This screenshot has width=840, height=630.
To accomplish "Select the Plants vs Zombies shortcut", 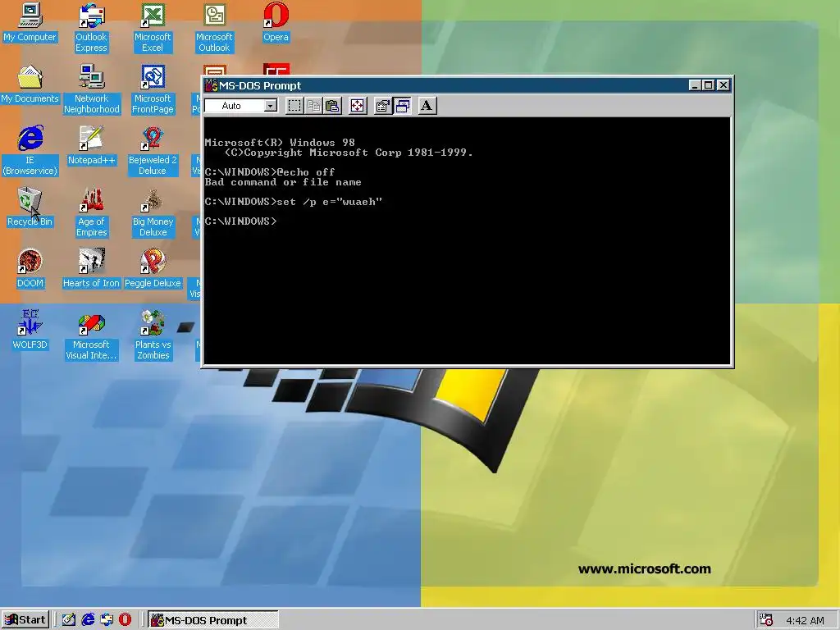I will [152, 336].
